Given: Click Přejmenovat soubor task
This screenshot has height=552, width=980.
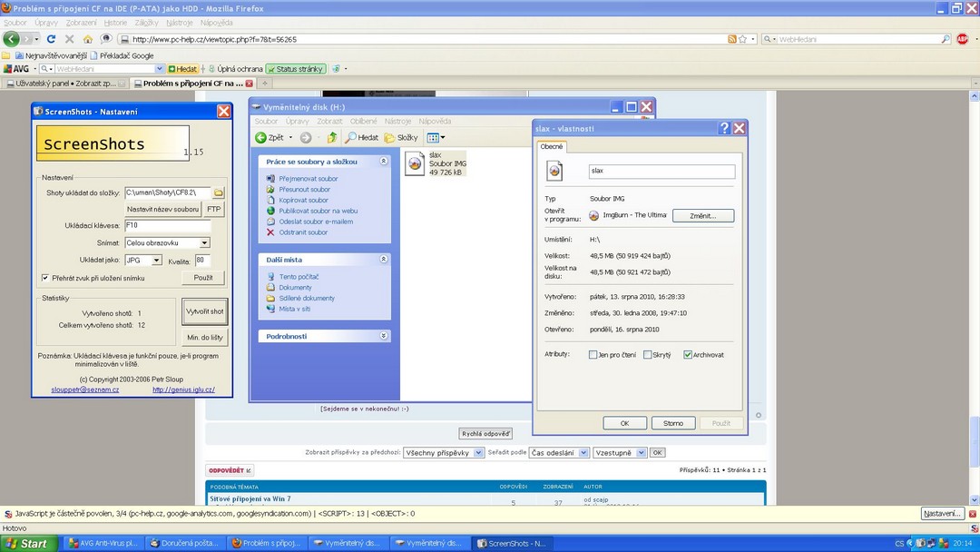Looking at the screenshot, I should click(x=309, y=179).
